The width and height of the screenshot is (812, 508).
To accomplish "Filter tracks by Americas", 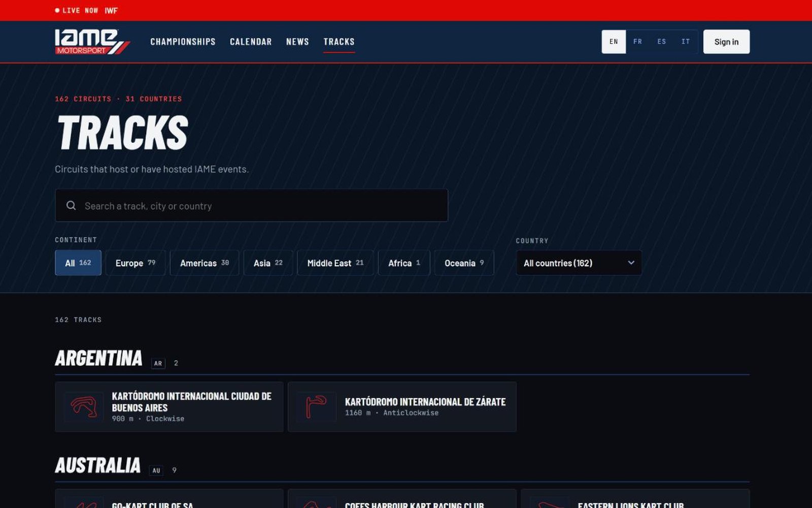I will [x=205, y=263].
